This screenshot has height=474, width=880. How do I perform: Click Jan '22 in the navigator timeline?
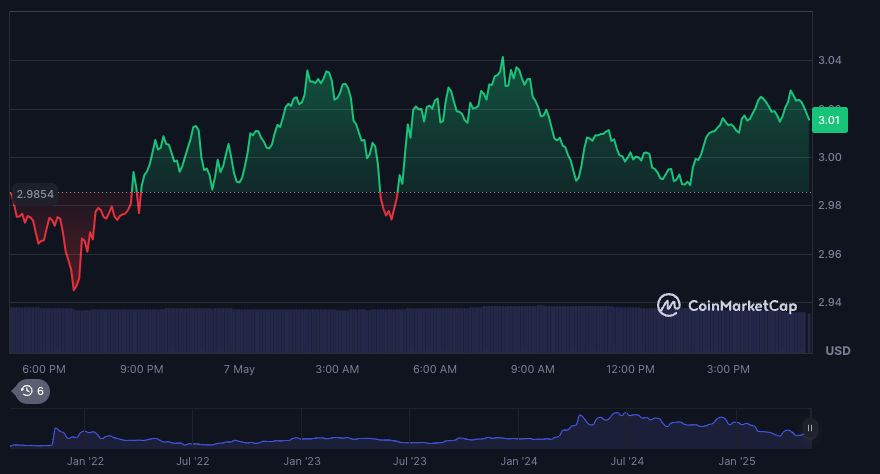[x=85, y=461]
